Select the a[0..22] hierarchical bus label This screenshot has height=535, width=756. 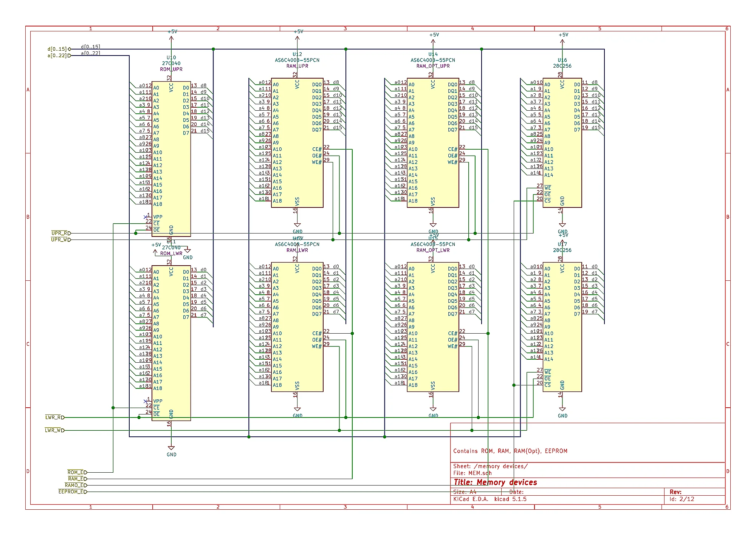57,56
